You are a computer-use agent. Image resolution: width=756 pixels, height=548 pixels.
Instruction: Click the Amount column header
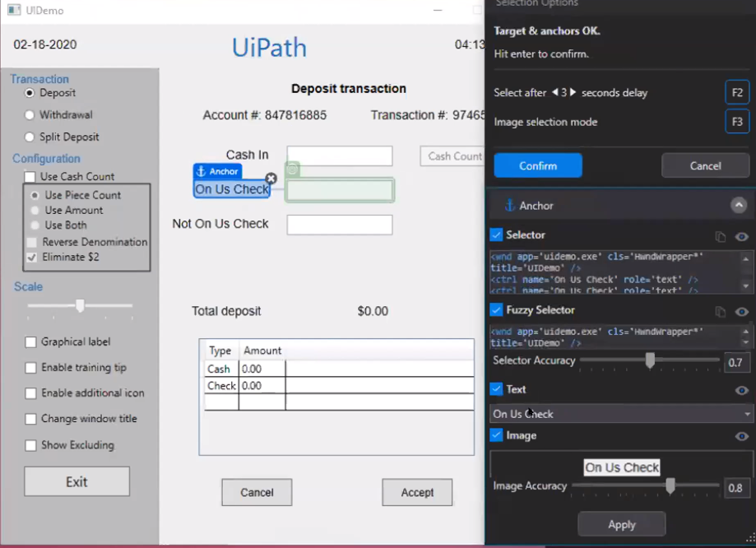(x=262, y=351)
